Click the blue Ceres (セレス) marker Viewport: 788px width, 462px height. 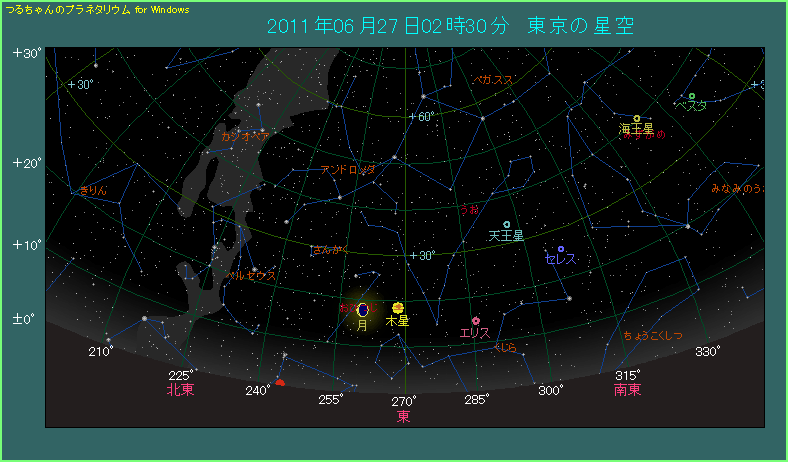point(561,248)
